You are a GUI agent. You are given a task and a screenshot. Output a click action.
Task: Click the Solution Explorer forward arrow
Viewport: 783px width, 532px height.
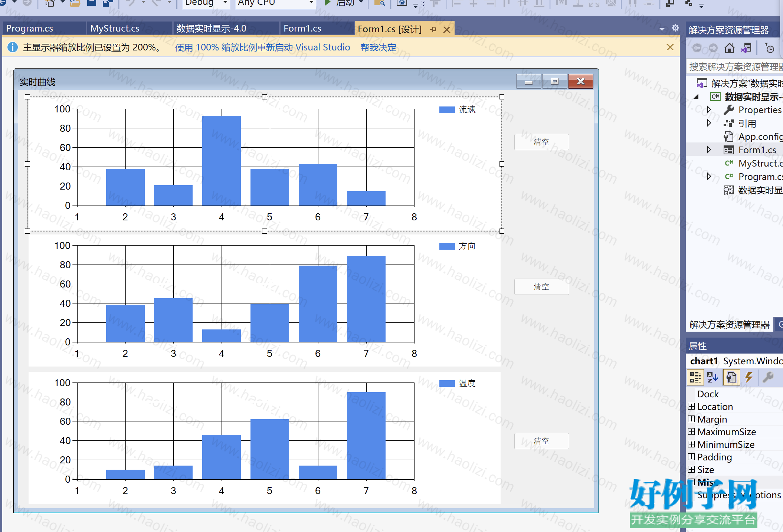pos(713,48)
